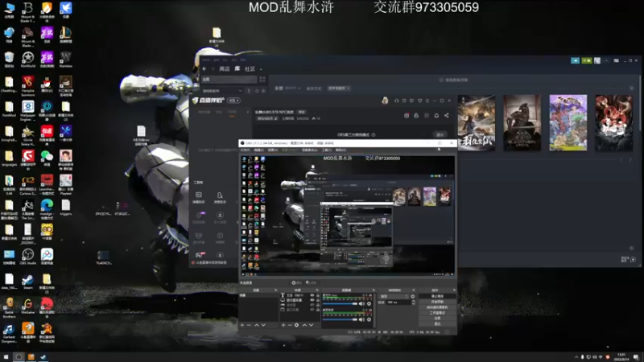Toggle visibility of display capture source
The image size is (644, 362).
pyautogui.click(x=312, y=300)
